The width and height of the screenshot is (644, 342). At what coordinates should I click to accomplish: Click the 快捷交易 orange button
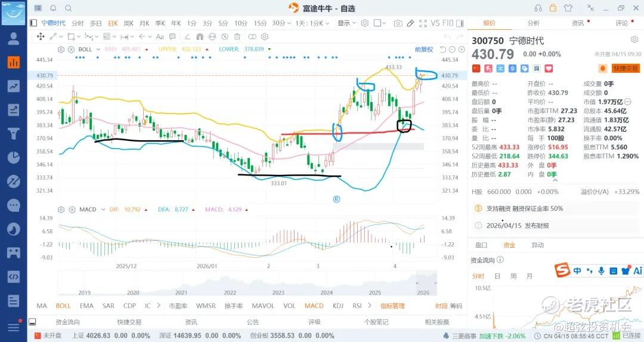tap(626, 69)
